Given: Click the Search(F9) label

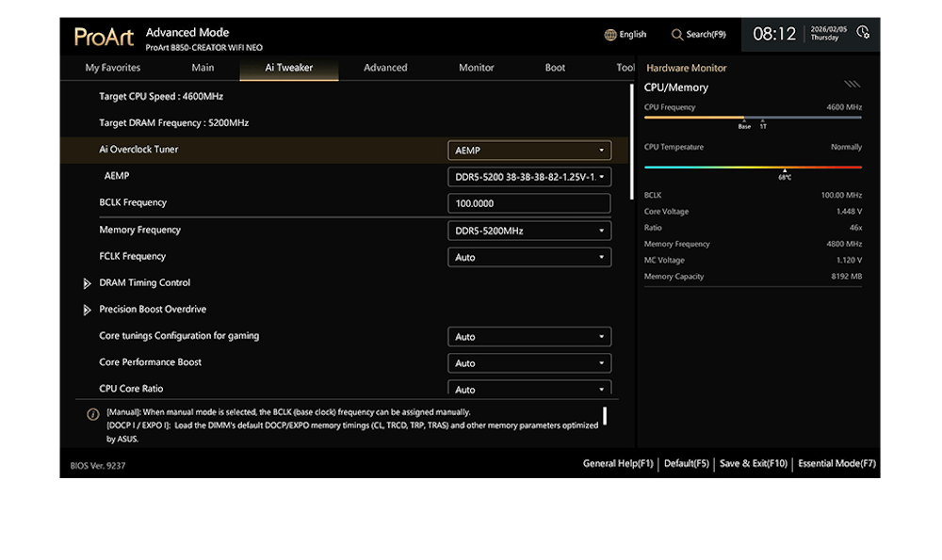Looking at the screenshot, I should pyautogui.click(x=706, y=35).
